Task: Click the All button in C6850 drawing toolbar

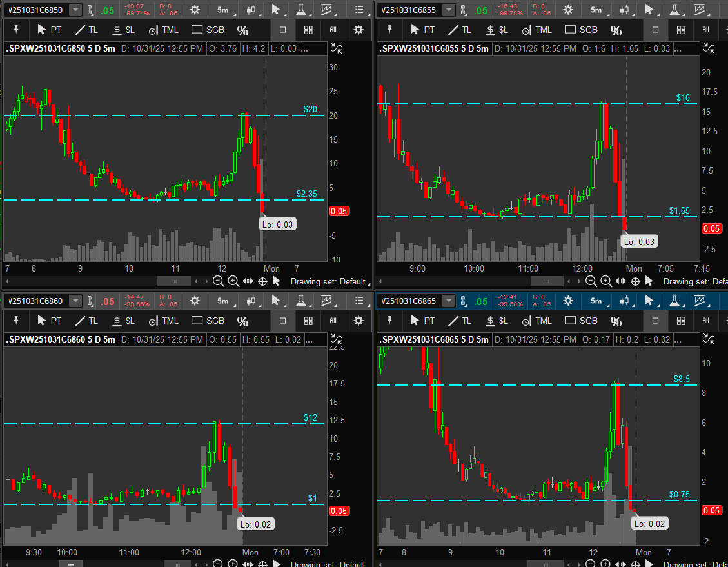Action: click(333, 30)
